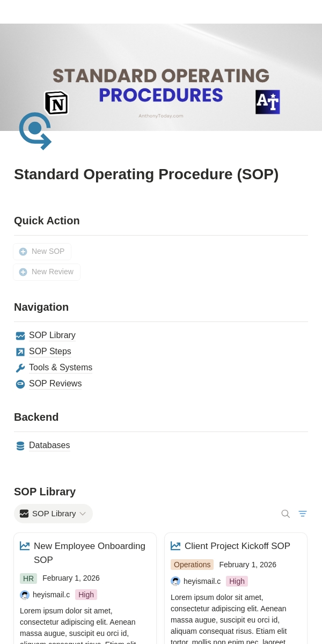Screen dimensions: 322x644
Task: Open the filter icon beside search
Action: 303,514
